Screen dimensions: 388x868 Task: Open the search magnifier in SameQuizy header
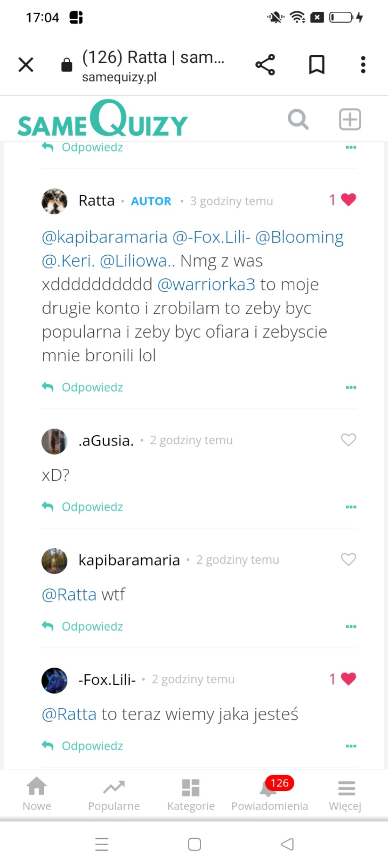298,119
